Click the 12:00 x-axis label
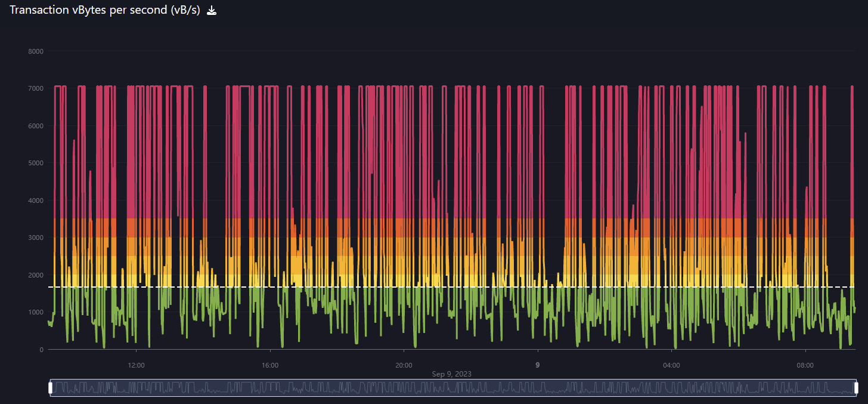This screenshot has height=404, width=868. point(136,365)
